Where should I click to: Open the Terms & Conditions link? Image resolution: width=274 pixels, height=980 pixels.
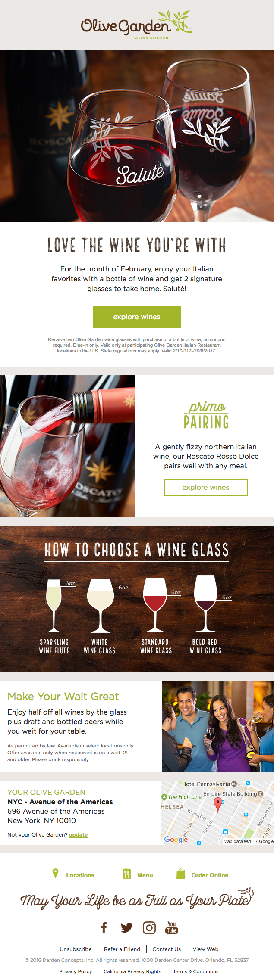pyautogui.click(x=195, y=971)
